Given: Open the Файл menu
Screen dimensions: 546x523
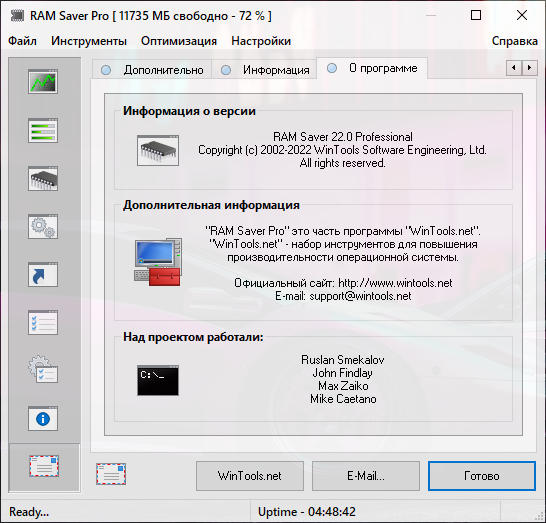Looking at the screenshot, I should tap(22, 41).
